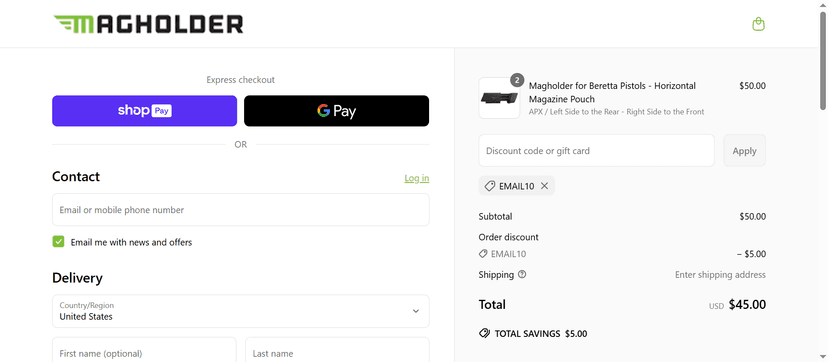
Task: Focus the Email or mobile phone number field
Action: tap(241, 209)
